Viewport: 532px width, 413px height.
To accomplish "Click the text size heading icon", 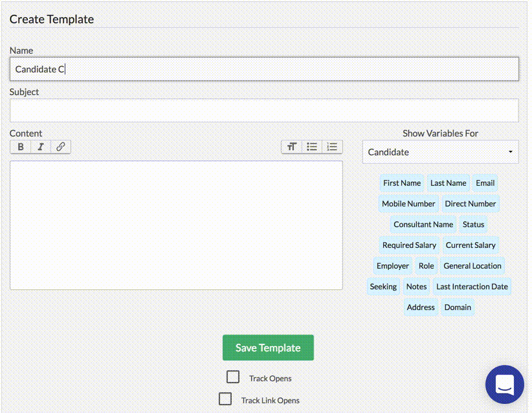I will [x=292, y=147].
